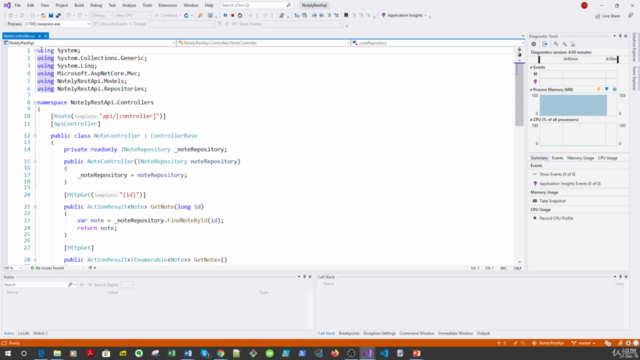
Task: Pin the Call Stack panel
Action: 620,277
